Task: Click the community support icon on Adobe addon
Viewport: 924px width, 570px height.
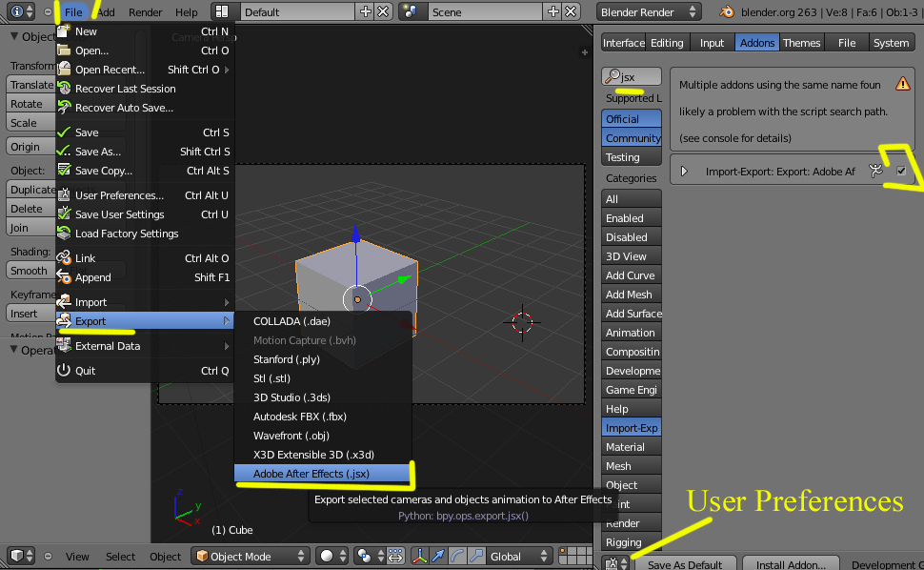Action: click(x=876, y=171)
